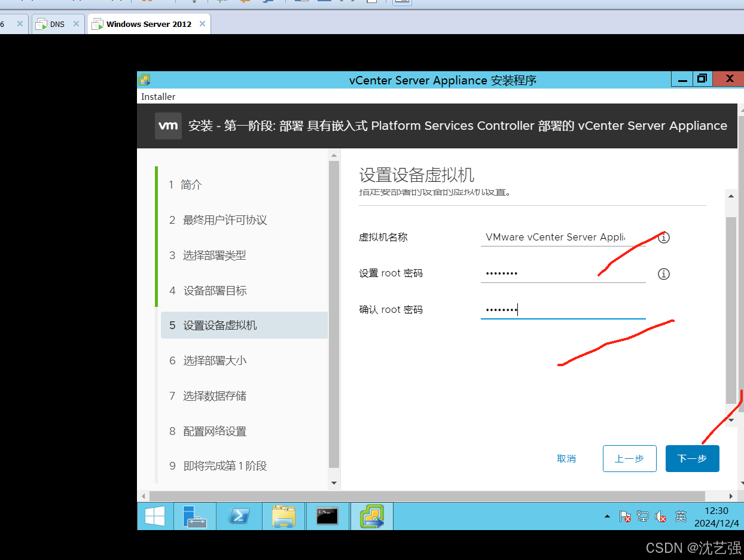Go to step 2 最终用户许可协议
The height and width of the screenshot is (560, 744).
click(245, 220)
